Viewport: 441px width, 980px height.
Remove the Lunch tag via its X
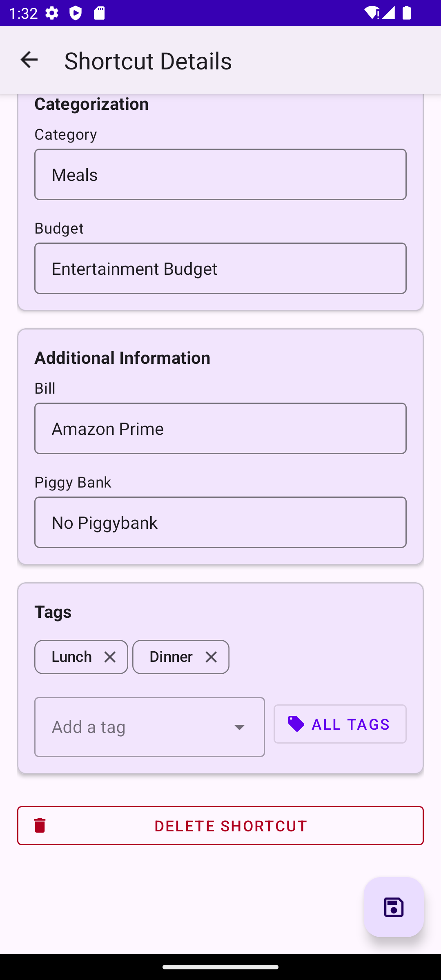click(110, 657)
